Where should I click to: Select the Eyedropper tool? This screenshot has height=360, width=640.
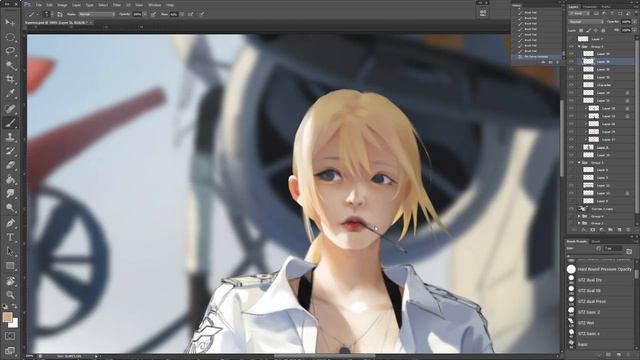tap(10, 93)
